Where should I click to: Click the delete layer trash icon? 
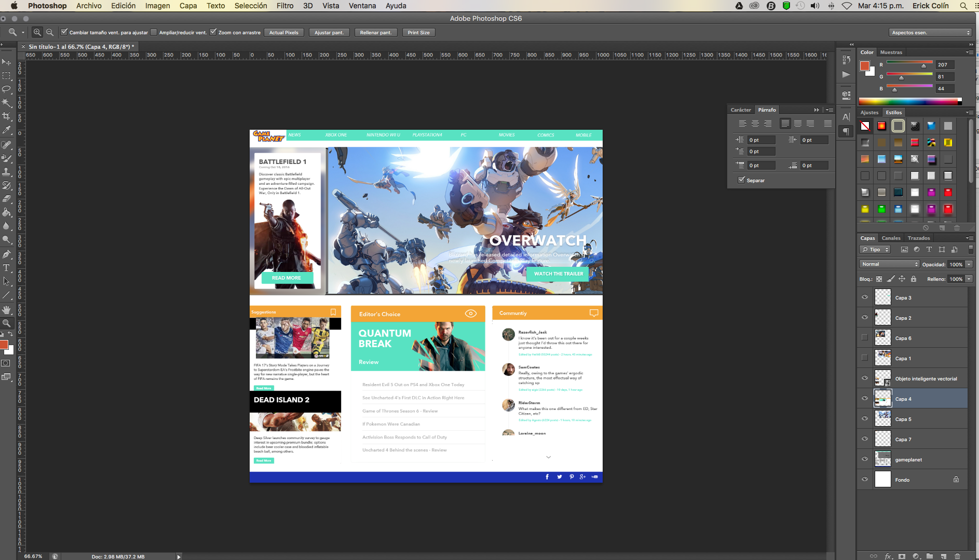[x=958, y=556]
